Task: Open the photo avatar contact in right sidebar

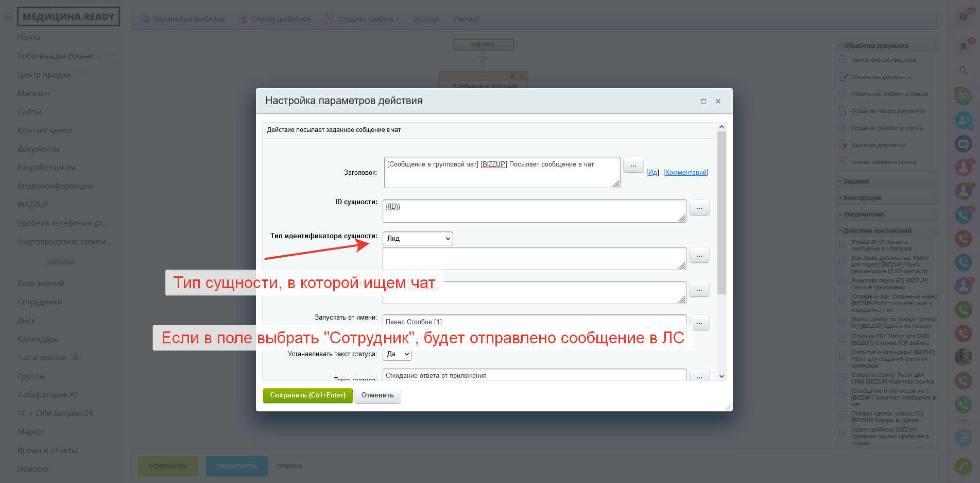Action: point(964,357)
